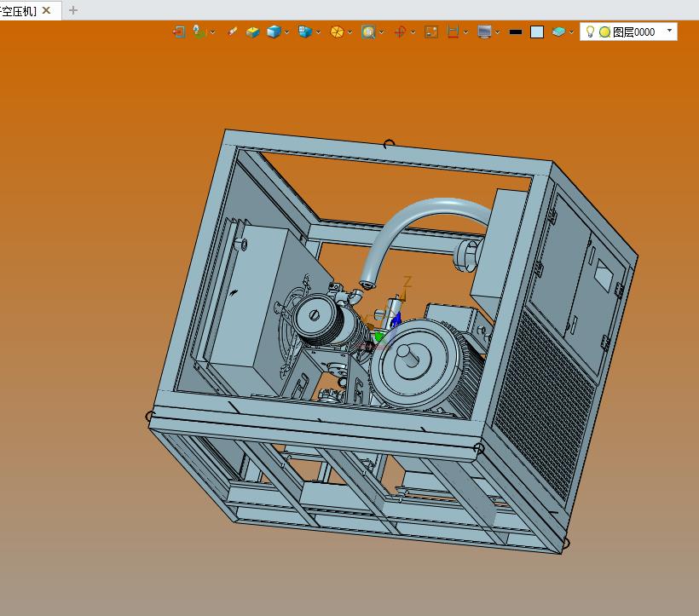Screen dimensions: 699x616
Task: Click the view orientation cube icon
Action: pos(304,32)
